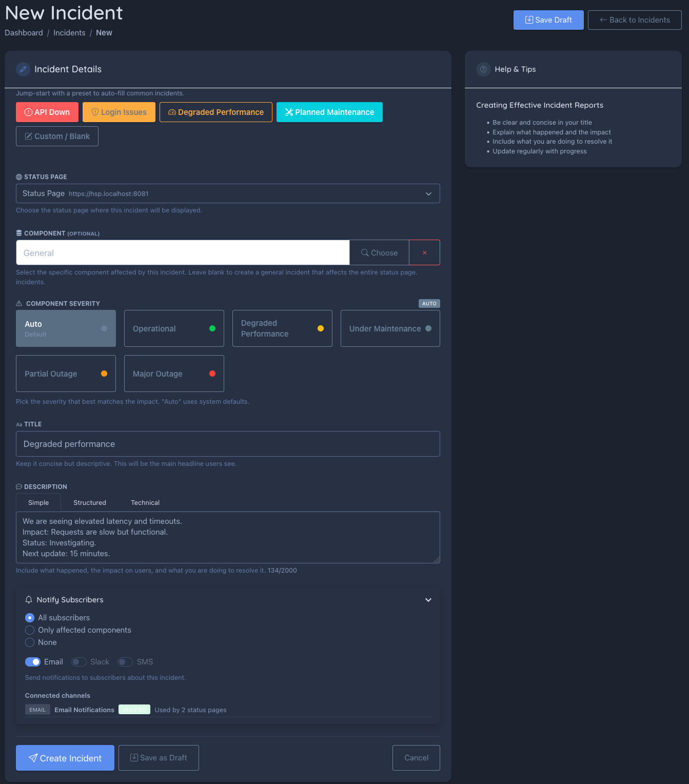This screenshot has width=689, height=784.
Task: Switch to the Structured description tab
Action: click(89, 502)
